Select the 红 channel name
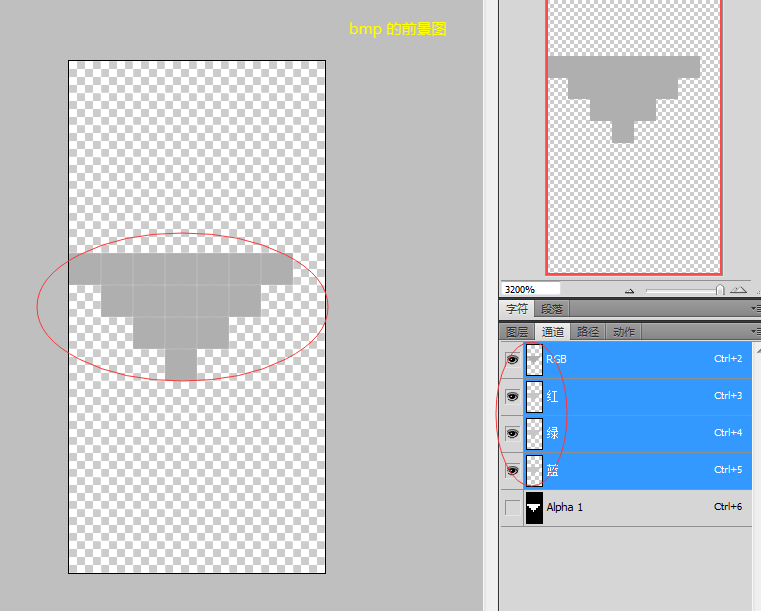The height and width of the screenshot is (611, 761). (552, 396)
